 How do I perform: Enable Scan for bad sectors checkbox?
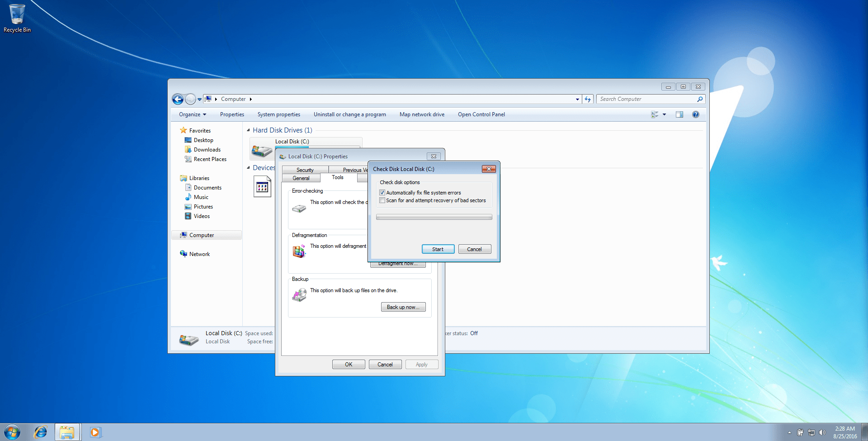(382, 200)
